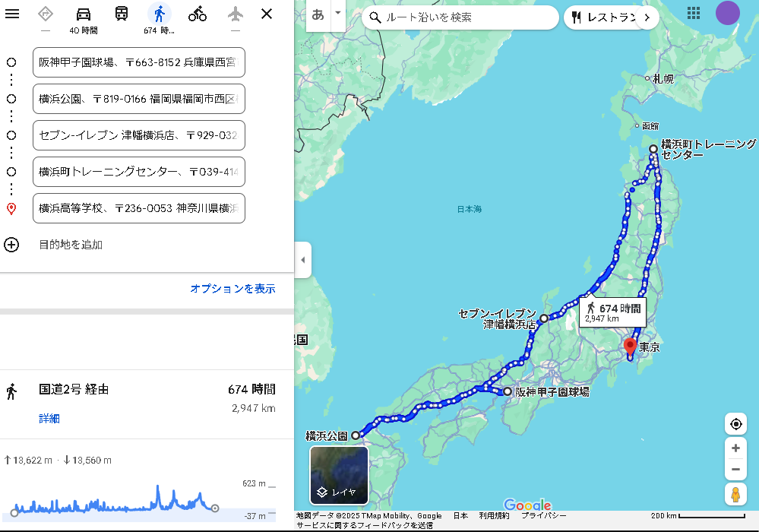Click the 2,947 km distance text

(254, 408)
